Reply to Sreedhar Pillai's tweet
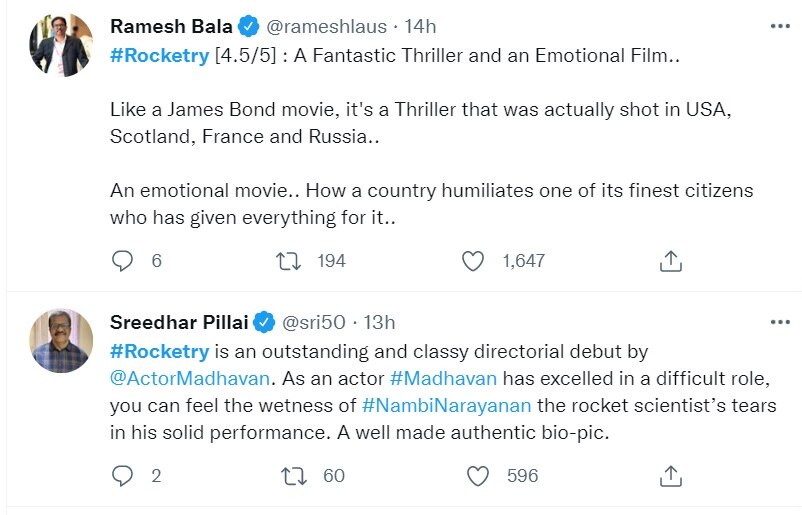This screenshot has height=515, width=802. (x=123, y=476)
